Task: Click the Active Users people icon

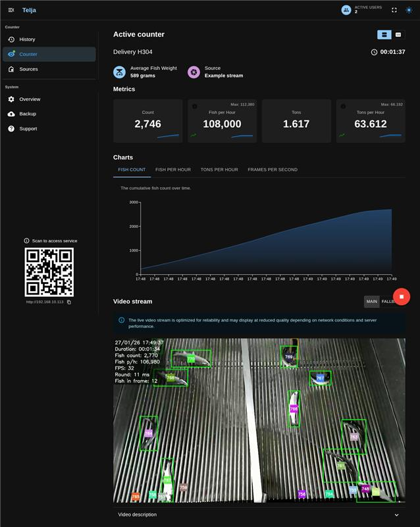Action: [346, 10]
